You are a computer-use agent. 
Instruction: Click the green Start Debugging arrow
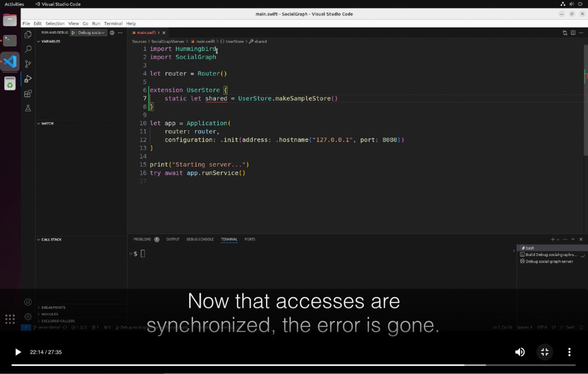point(73,33)
